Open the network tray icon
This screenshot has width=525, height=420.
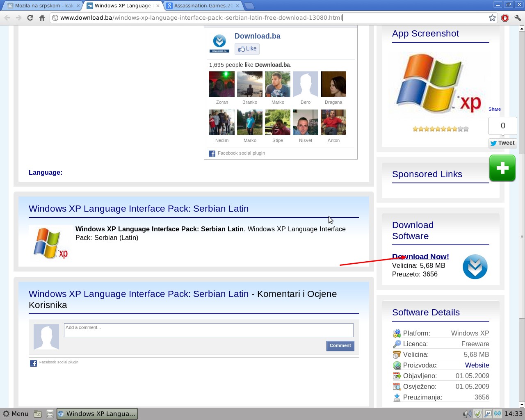click(x=498, y=414)
